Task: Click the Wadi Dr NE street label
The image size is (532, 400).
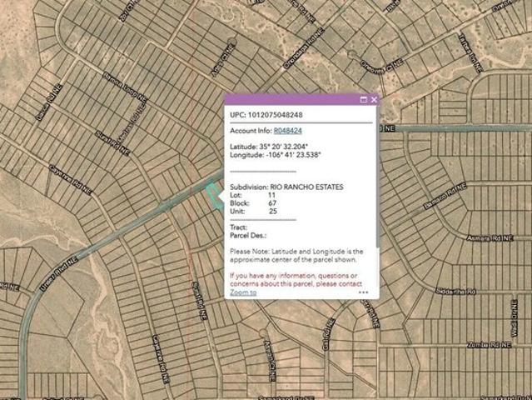Action: (x=515, y=318)
